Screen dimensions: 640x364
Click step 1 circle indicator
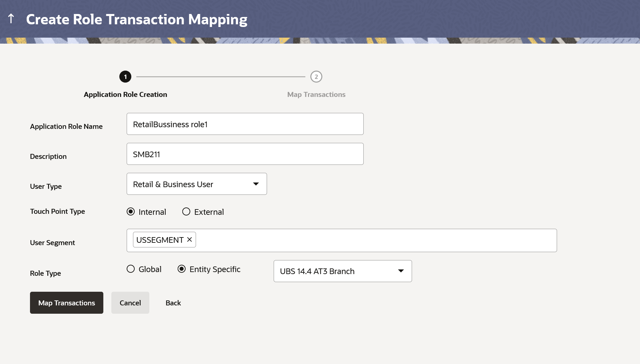tap(125, 77)
